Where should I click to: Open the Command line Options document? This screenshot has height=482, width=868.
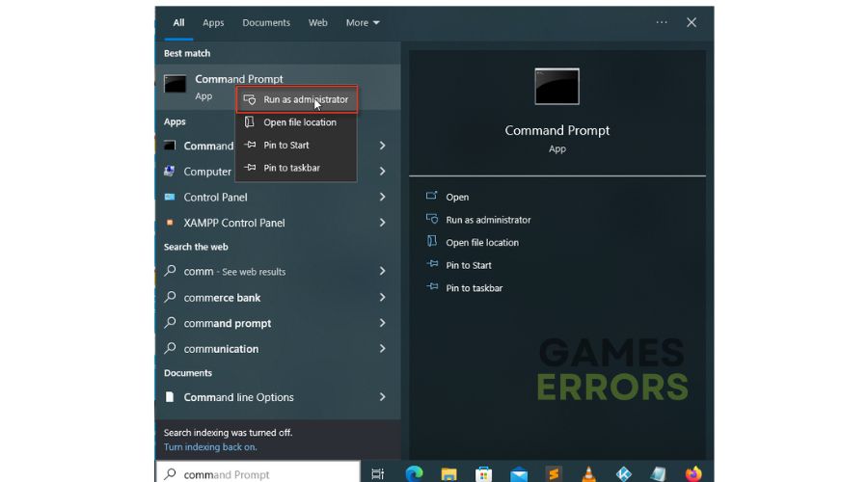278,397
